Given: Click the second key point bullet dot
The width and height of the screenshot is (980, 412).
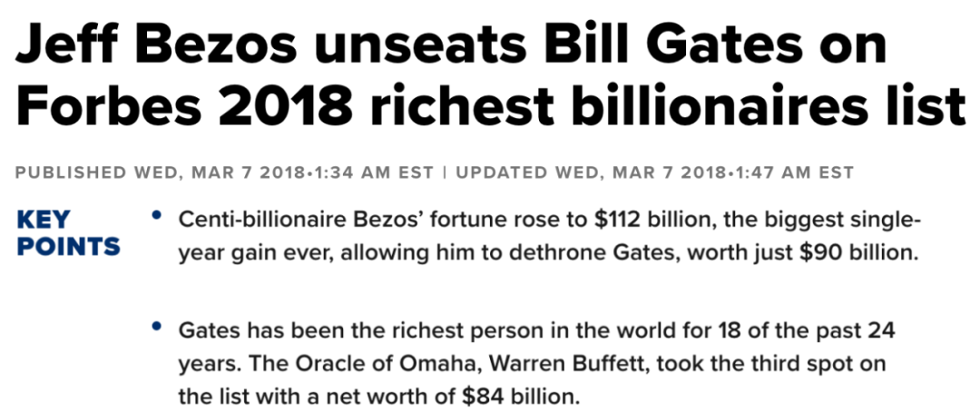Looking at the screenshot, I should (157, 326).
